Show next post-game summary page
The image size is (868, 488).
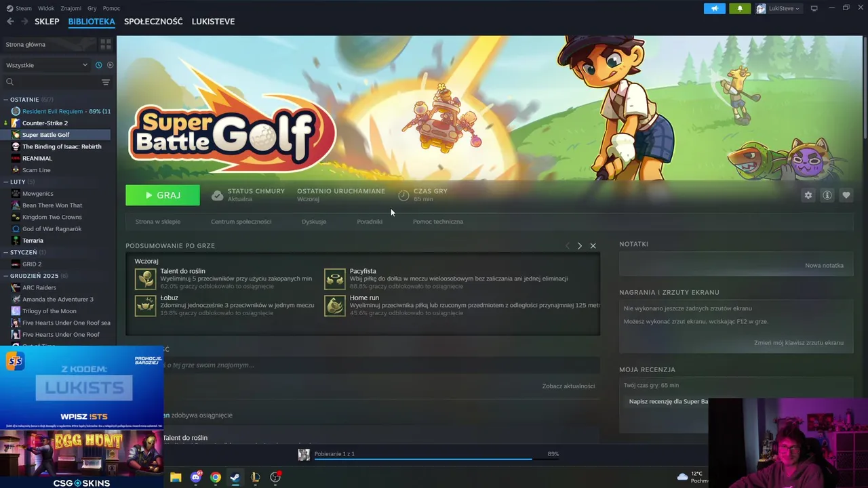click(x=579, y=245)
